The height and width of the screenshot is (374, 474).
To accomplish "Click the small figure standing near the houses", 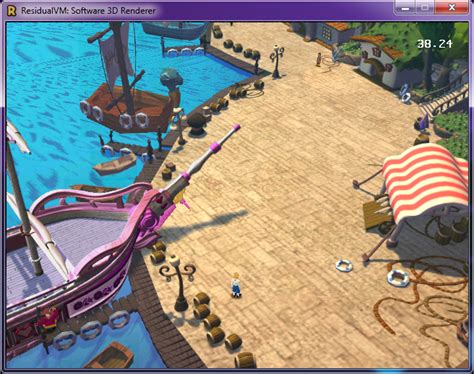I will point(319,59).
